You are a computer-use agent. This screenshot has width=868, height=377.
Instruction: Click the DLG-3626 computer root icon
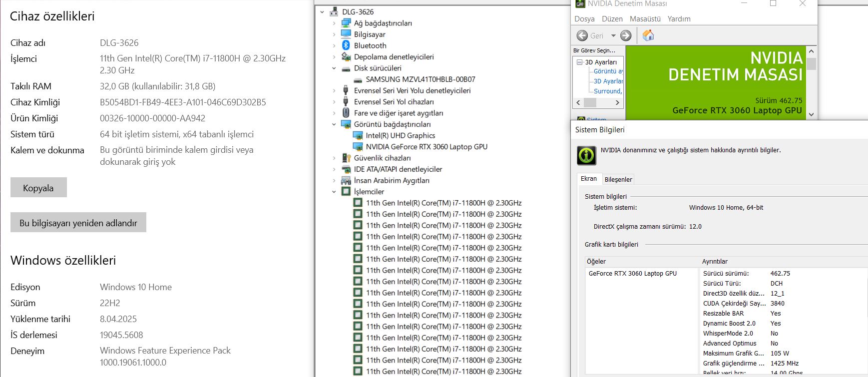point(334,12)
